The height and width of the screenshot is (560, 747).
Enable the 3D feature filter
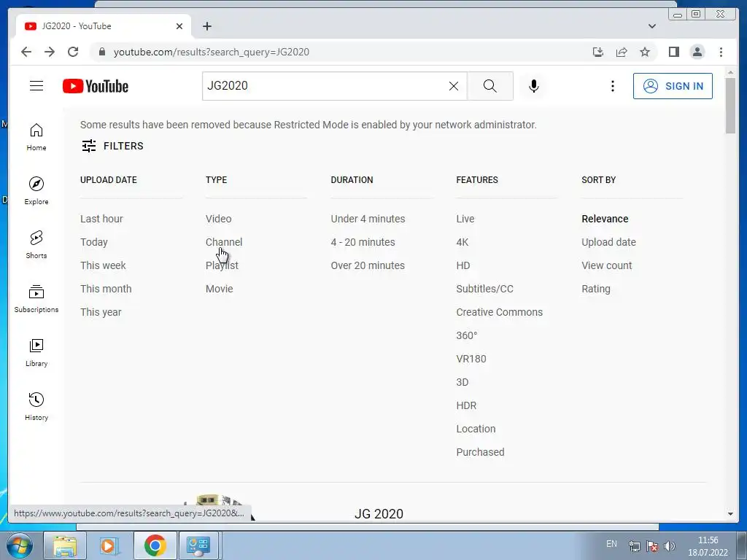coord(462,382)
